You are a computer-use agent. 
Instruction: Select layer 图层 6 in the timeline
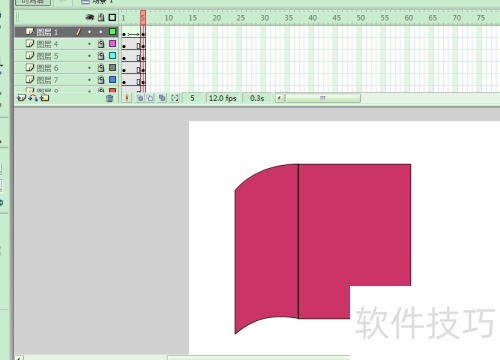(x=66, y=68)
